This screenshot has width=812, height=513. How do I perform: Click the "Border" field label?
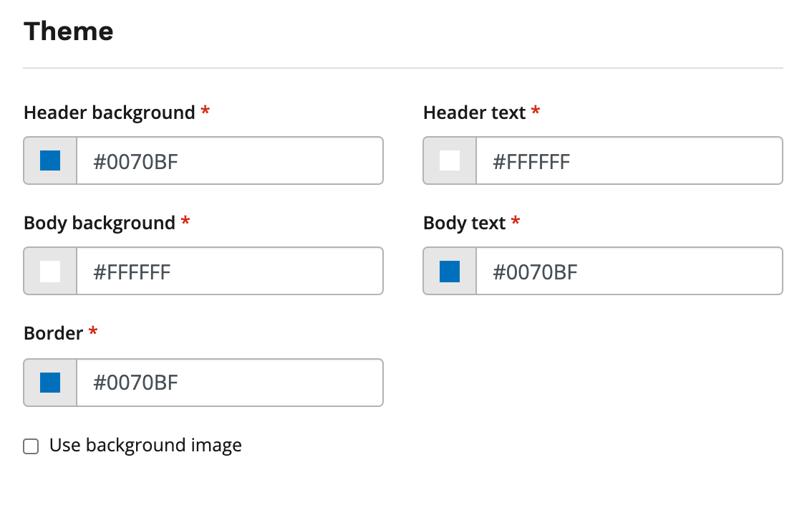[x=53, y=334]
